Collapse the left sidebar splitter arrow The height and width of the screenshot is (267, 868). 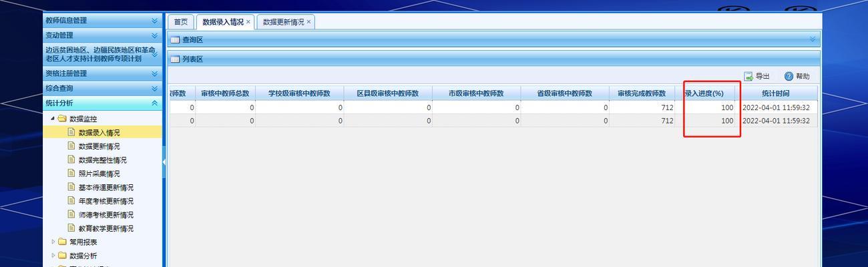click(x=164, y=162)
